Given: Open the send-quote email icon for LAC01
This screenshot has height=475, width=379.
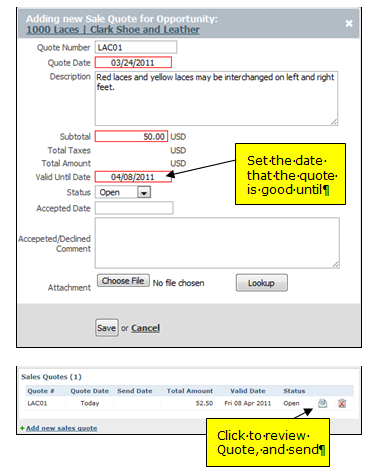Looking at the screenshot, I should click(322, 403).
